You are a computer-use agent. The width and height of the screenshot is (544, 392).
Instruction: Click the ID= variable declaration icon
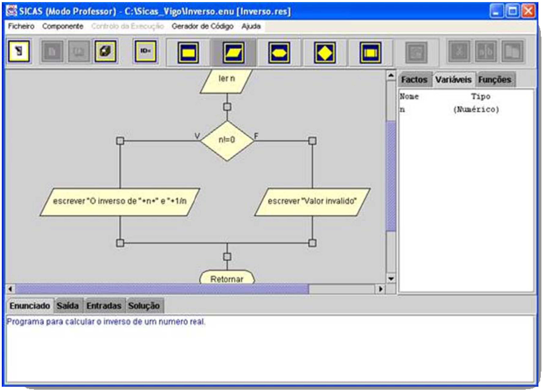(145, 51)
